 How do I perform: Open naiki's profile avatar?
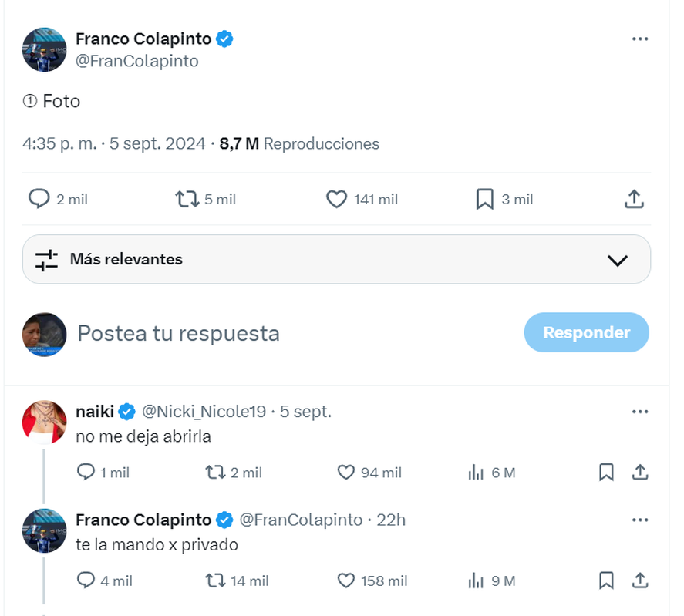point(45,422)
